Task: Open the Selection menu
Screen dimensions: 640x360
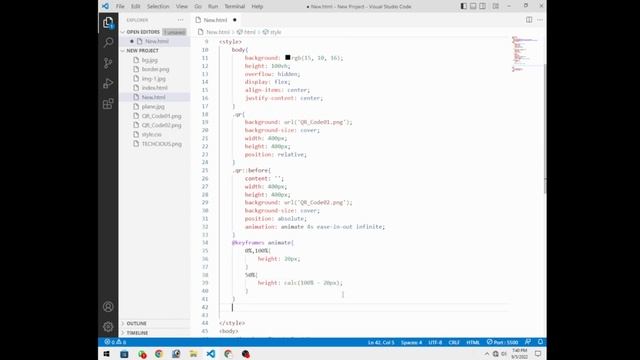Action: (x=158, y=7)
